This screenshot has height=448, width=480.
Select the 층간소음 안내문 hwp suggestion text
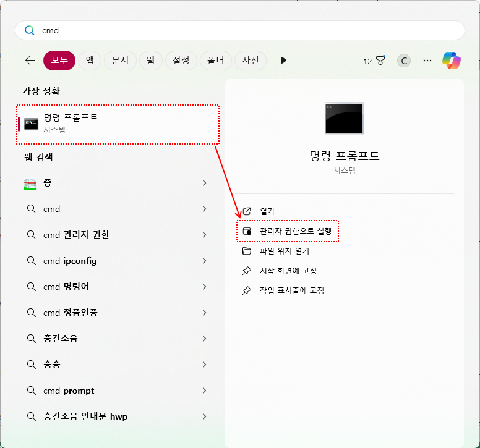tap(85, 416)
